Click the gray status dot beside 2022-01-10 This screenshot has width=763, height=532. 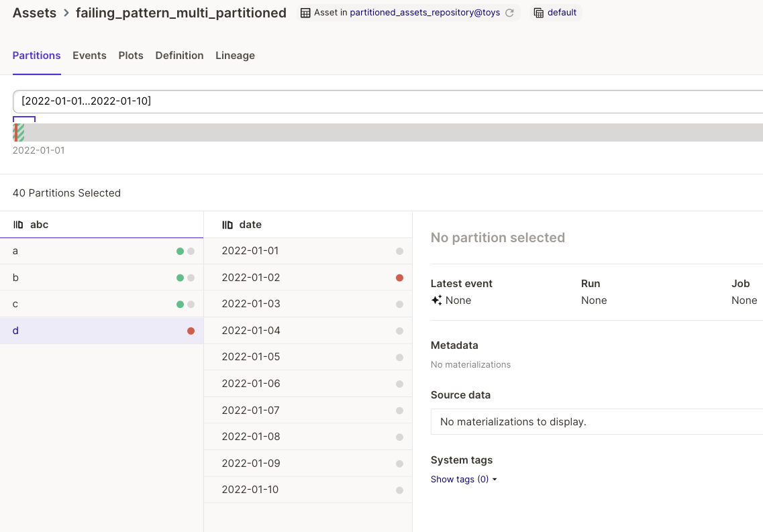click(399, 490)
